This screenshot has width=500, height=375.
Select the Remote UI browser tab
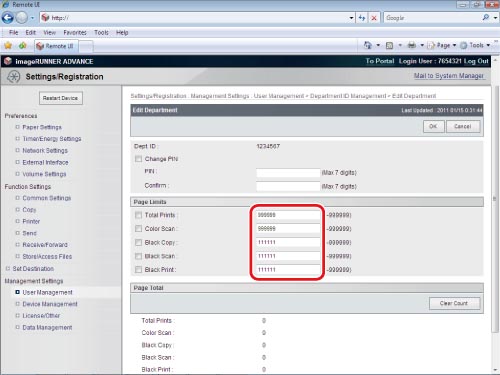(x=56, y=46)
